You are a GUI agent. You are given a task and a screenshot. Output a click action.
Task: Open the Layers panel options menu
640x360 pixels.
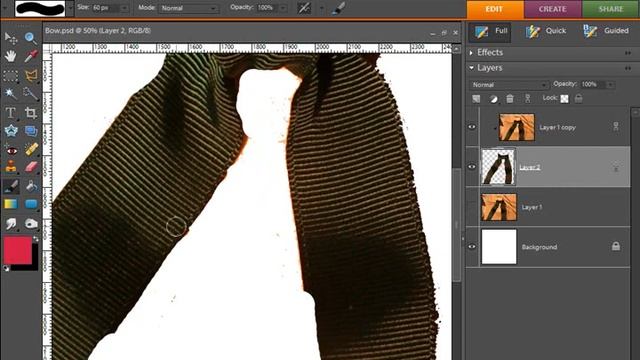point(628,68)
